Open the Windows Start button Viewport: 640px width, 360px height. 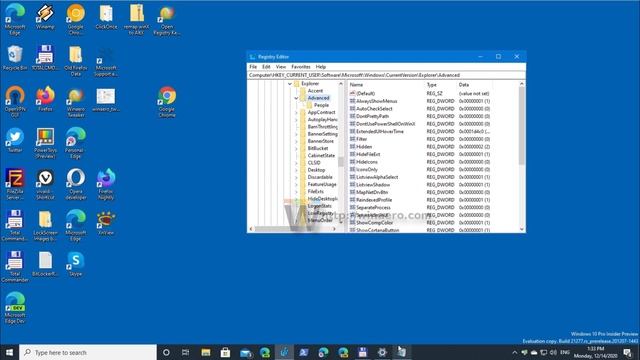(x=9, y=352)
